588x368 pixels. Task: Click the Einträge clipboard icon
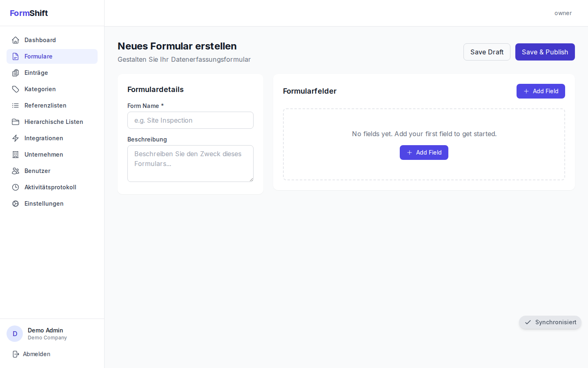point(15,72)
